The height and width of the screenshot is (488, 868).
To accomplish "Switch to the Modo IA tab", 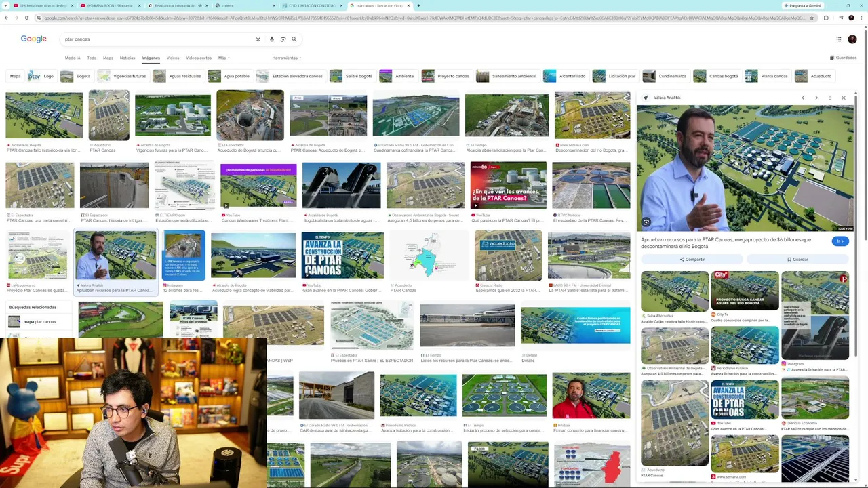I will pyautogui.click(x=73, y=58).
